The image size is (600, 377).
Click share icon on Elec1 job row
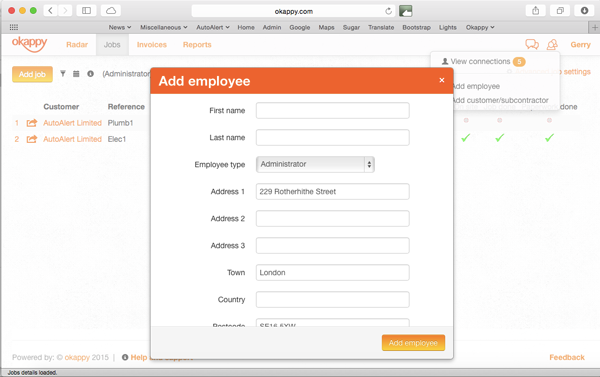(32, 139)
